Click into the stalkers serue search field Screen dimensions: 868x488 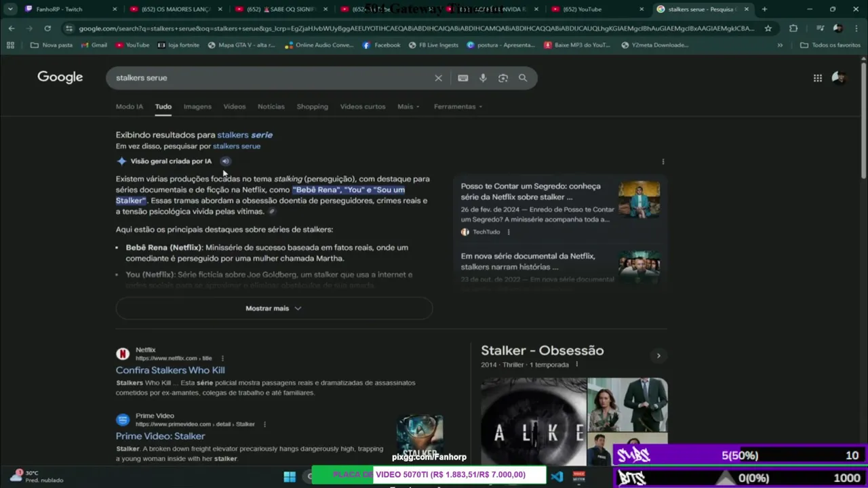click(271, 78)
